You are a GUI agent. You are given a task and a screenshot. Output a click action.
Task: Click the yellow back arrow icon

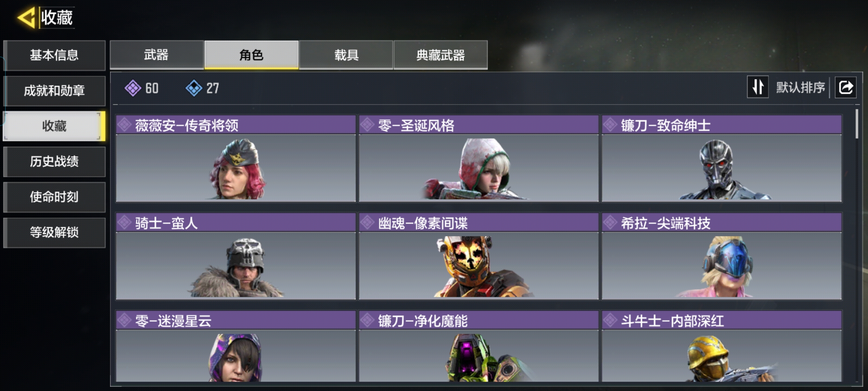(x=26, y=17)
